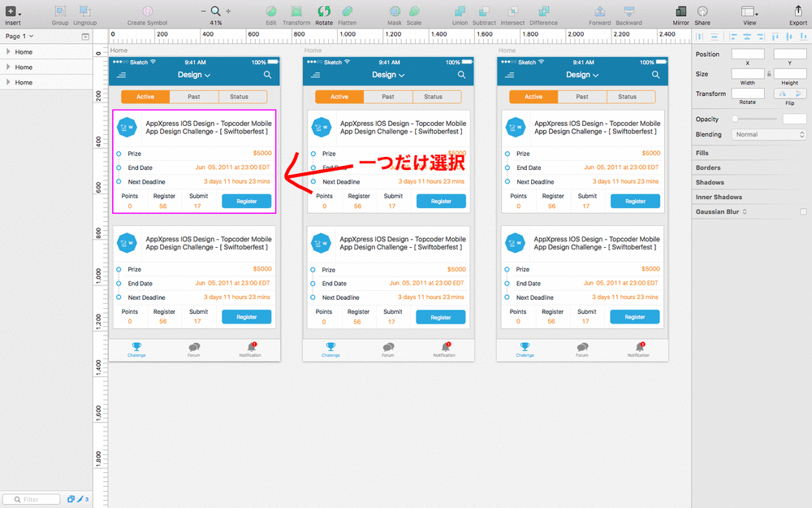Click the Export toolbar icon
This screenshot has width=812, height=508.
(x=798, y=11)
